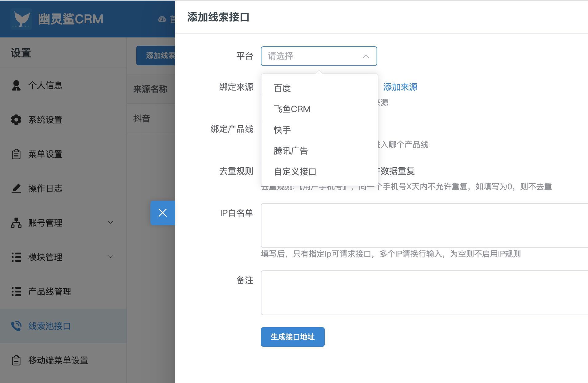Open the 平台 请选择 dropdown

tap(319, 56)
